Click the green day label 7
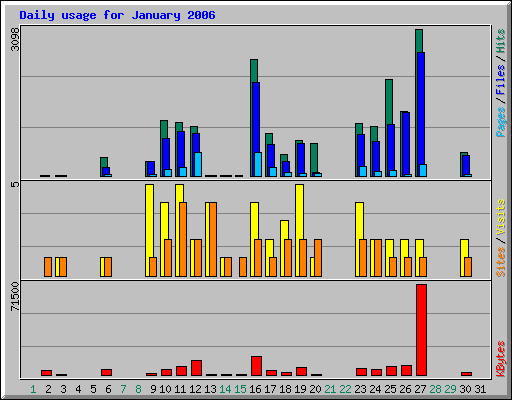Viewport: 512px width, 400px height. pos(123,389)
